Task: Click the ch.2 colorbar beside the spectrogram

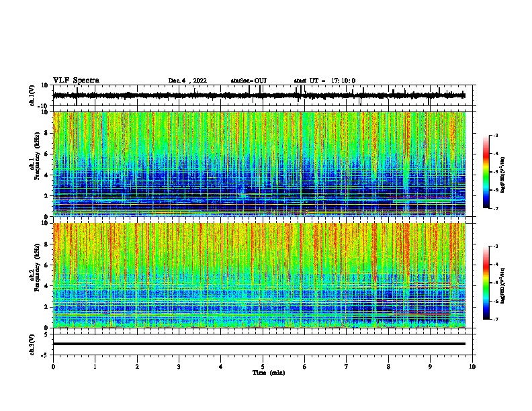Action: (486, 283)
